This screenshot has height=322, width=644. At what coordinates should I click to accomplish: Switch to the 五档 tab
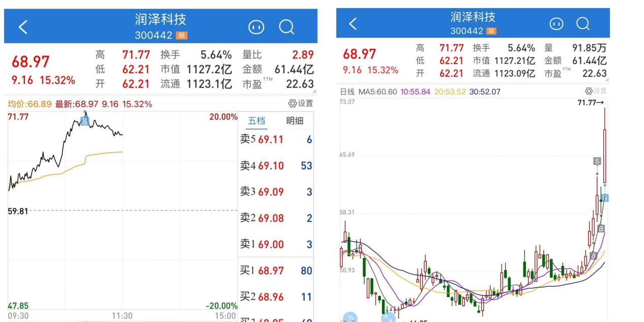(x=257, y=121)
